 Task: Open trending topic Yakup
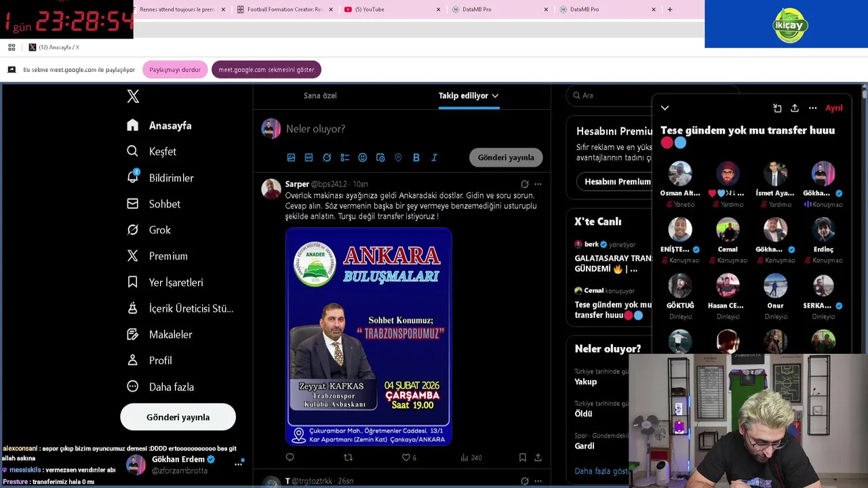(586, 382)
